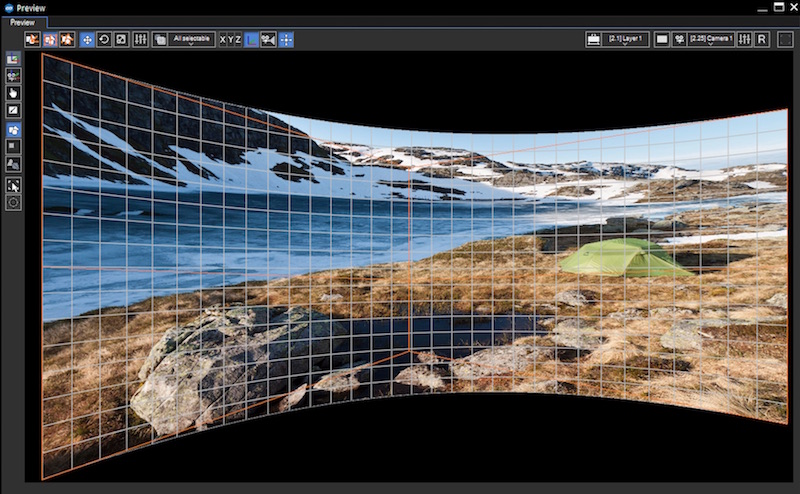Click the dark square swatch at the toolbar's right end
Image resolution: width=800 pixels, height=494 pixels.
[x=786, y=39]
